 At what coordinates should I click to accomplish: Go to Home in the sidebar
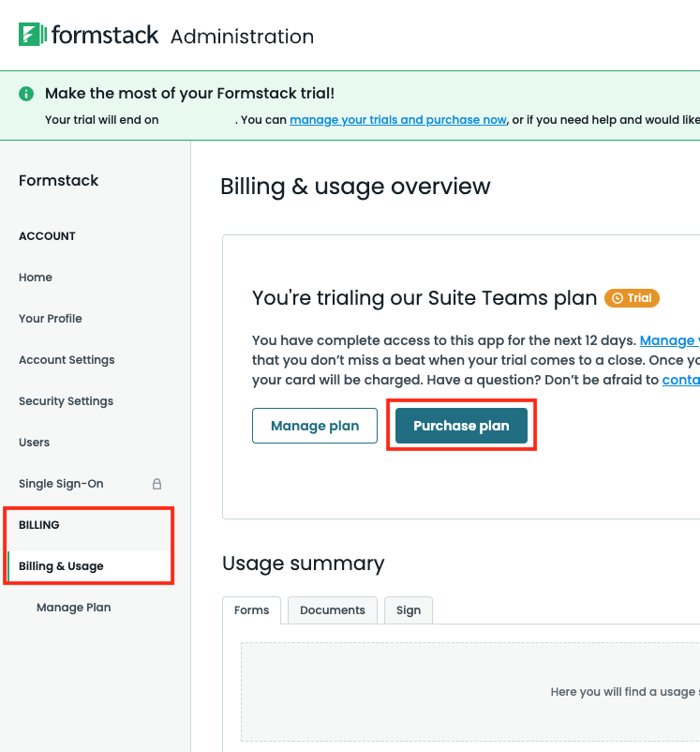36,278
